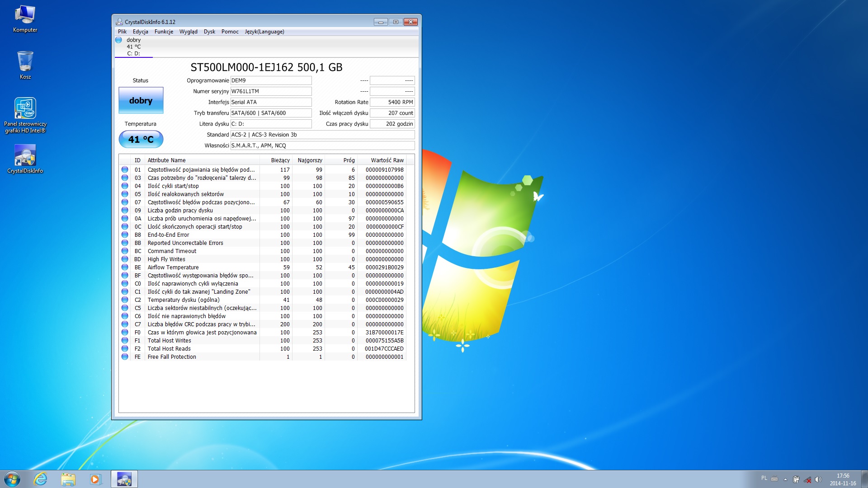Click the raw value 31B70000017E
This screenshot has height=488, width=868.
click(x=384, y=332)
